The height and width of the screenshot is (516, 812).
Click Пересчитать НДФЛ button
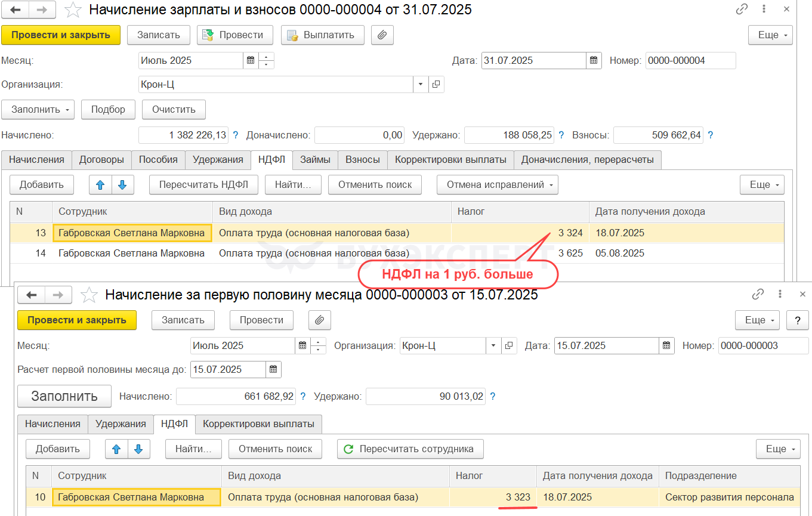[x=203, y=185]
